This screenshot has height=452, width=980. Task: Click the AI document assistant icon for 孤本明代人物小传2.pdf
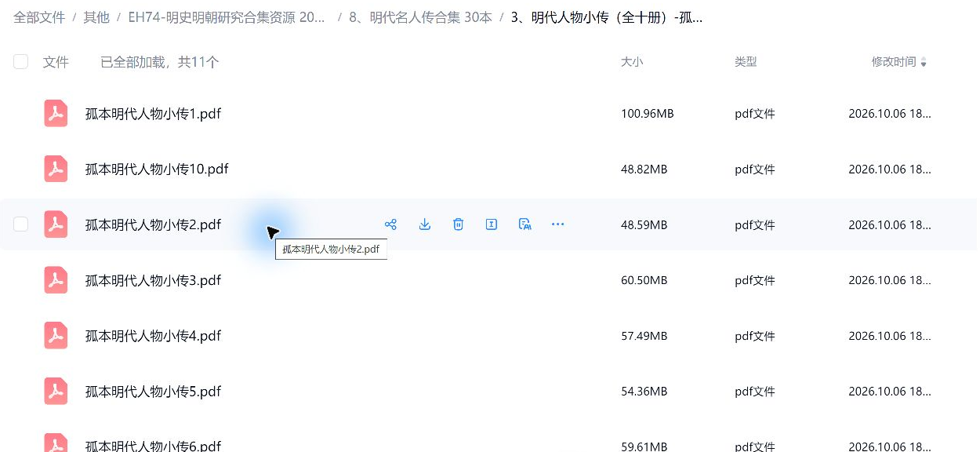[525, 224]
